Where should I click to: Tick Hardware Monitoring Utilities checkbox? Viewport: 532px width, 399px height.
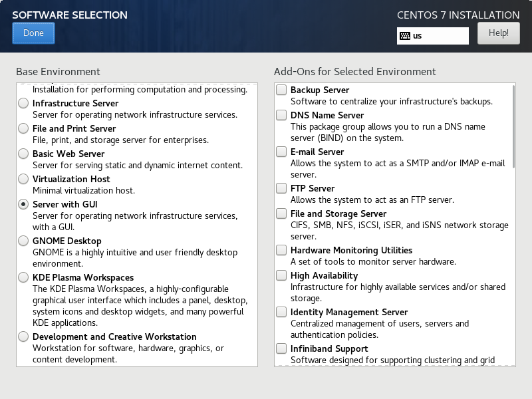(x=281, y=250)
